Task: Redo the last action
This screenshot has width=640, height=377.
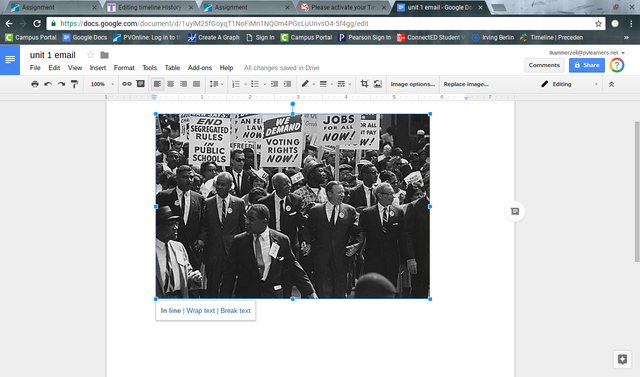Action: coord(61,84)
